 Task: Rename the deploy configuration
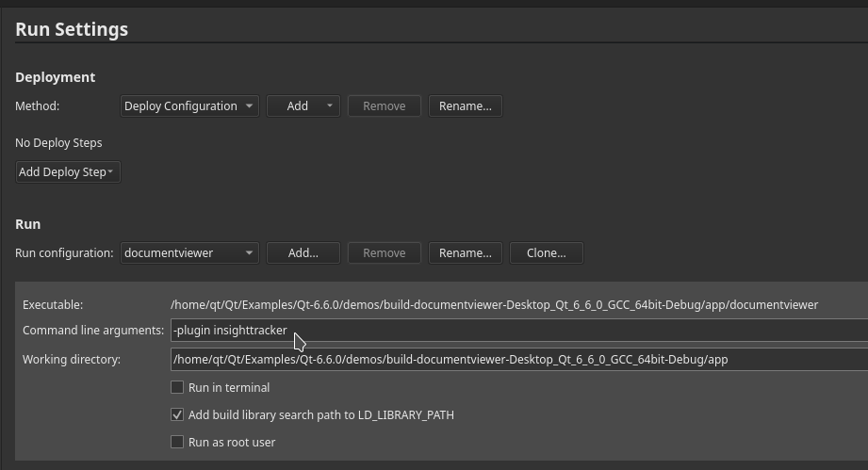[x=465, y=106]
